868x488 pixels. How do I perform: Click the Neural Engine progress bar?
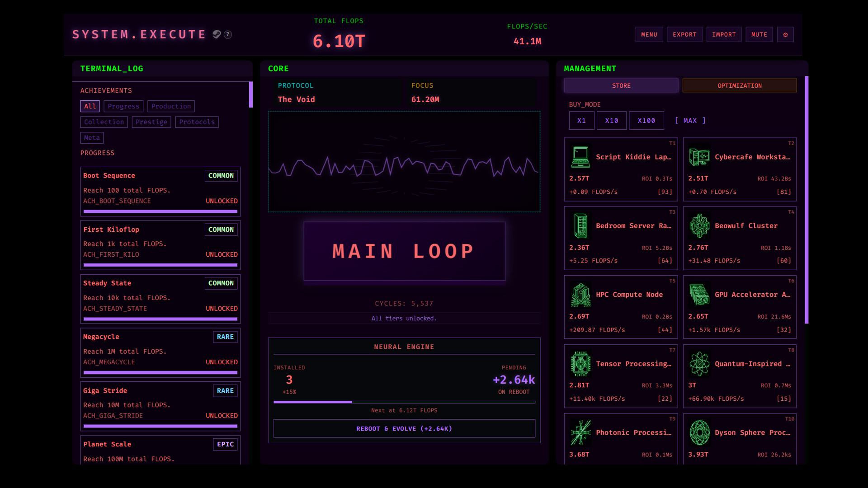[404, 402]
